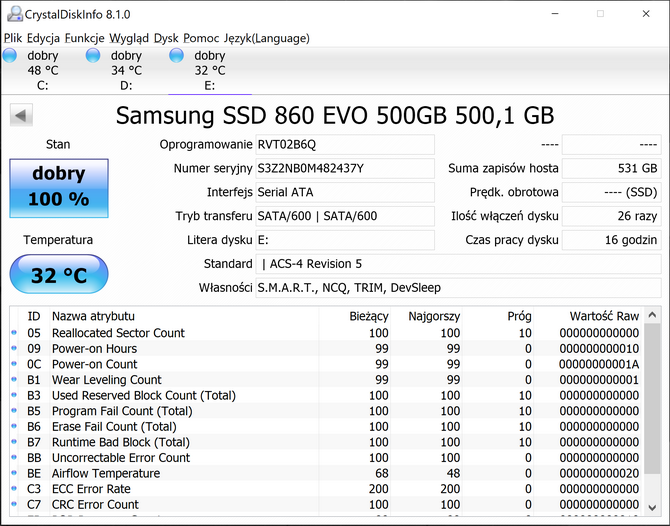Image resolution: width=670 pixels, height=526 pixels.
Task: Open the Pomoc menu
Action: click(201, 38)
